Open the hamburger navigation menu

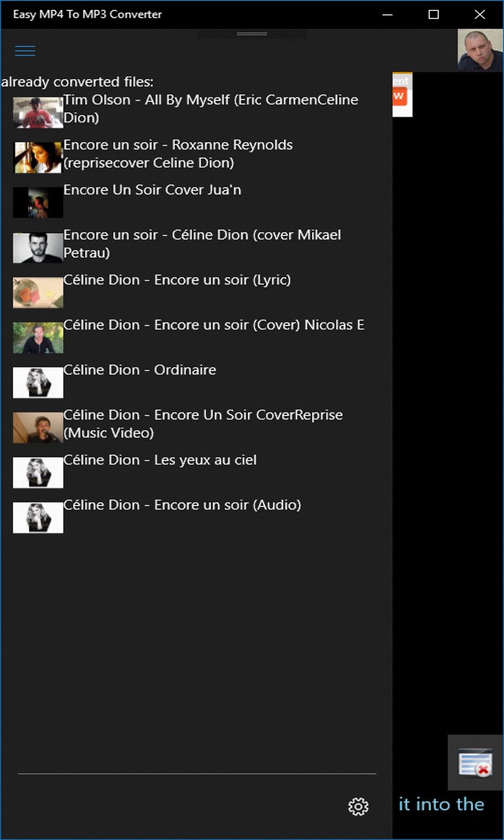(25, 51)
